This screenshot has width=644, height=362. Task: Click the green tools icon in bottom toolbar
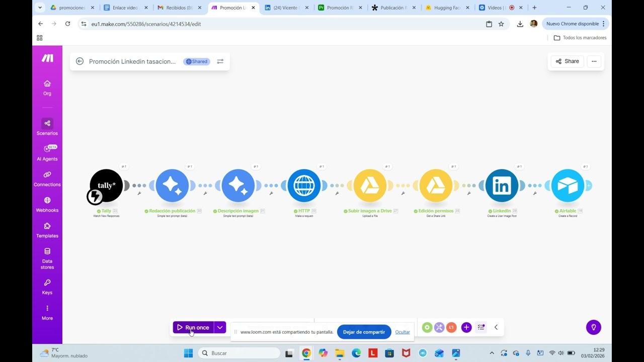click(427, 327)
